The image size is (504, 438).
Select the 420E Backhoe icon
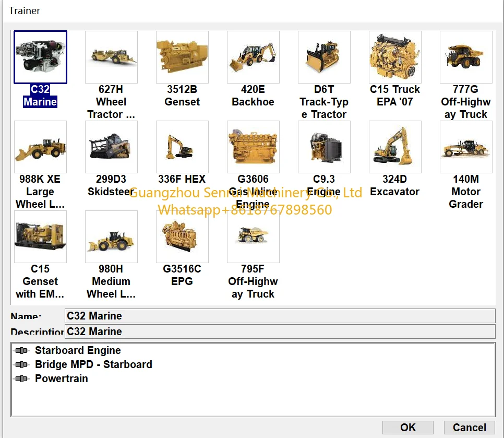coord(253,57)
